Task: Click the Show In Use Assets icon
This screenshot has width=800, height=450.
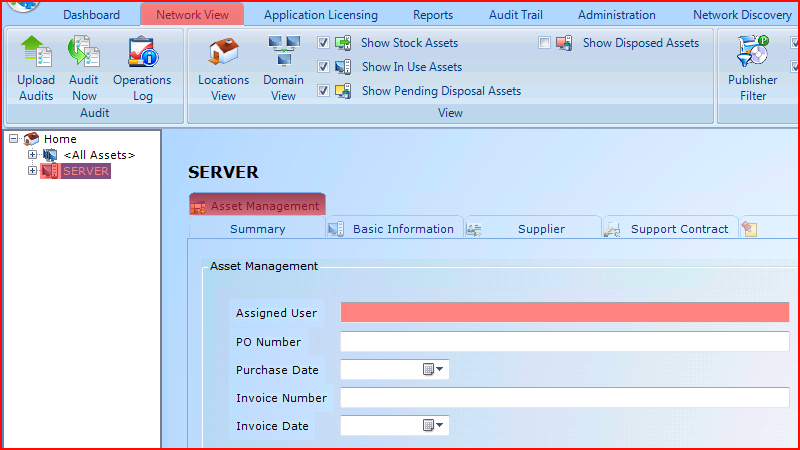Action: tap(343, 67)
